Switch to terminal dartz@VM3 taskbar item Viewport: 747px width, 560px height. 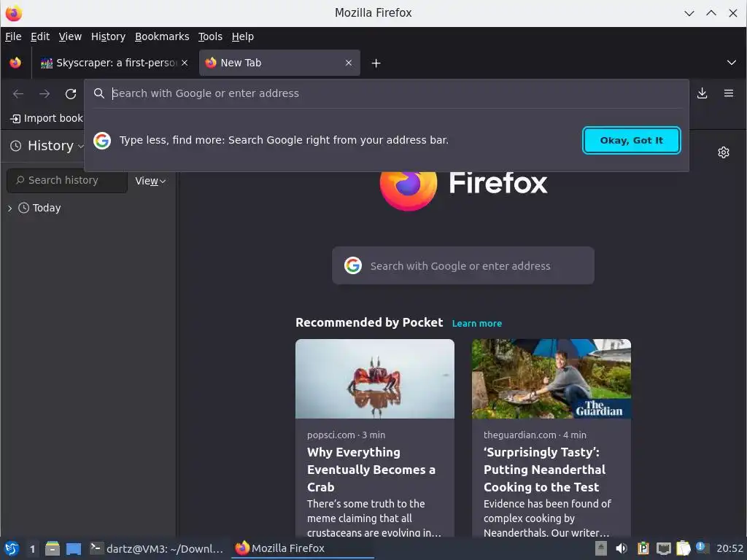(x=157, y=548)
